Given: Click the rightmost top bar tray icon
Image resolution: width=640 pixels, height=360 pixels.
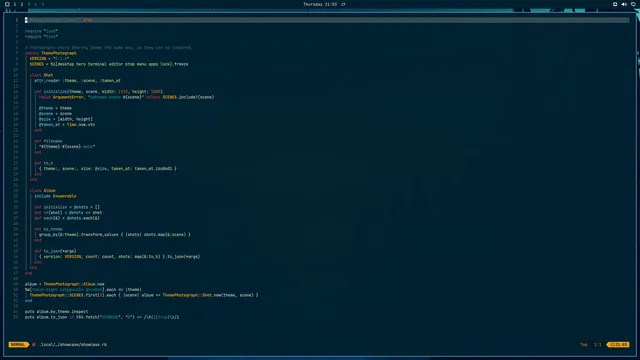Looking at the screenshot, I should (x=633, y=4).
